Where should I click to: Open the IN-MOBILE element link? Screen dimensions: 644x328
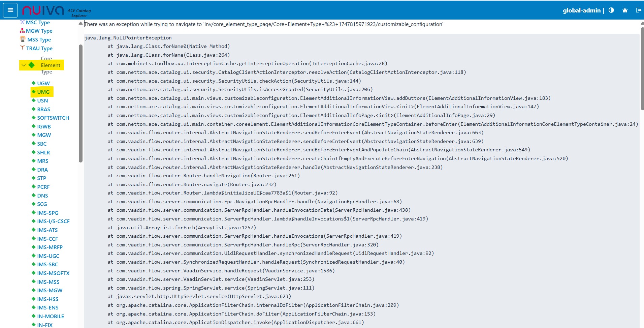[51, 316]
